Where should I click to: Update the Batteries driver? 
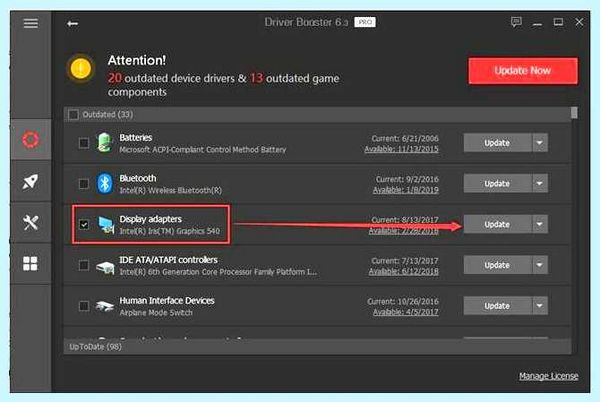tap(497, 143)
